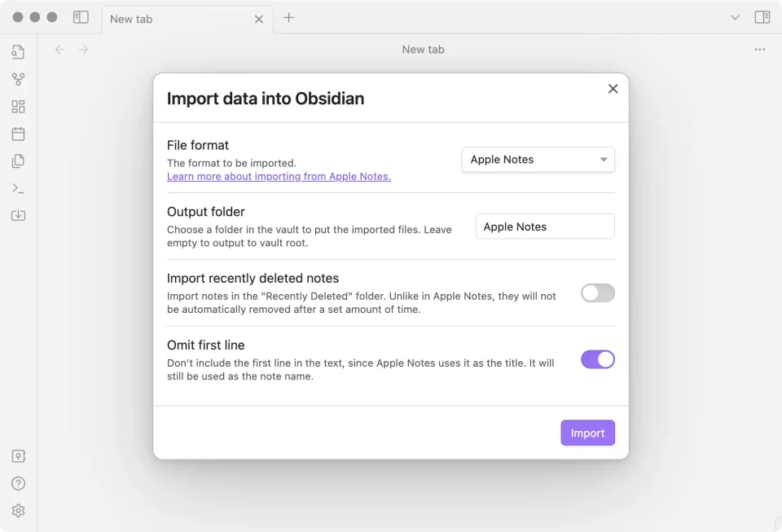Open graph view from the ribbon

click(x=18, y=79)
